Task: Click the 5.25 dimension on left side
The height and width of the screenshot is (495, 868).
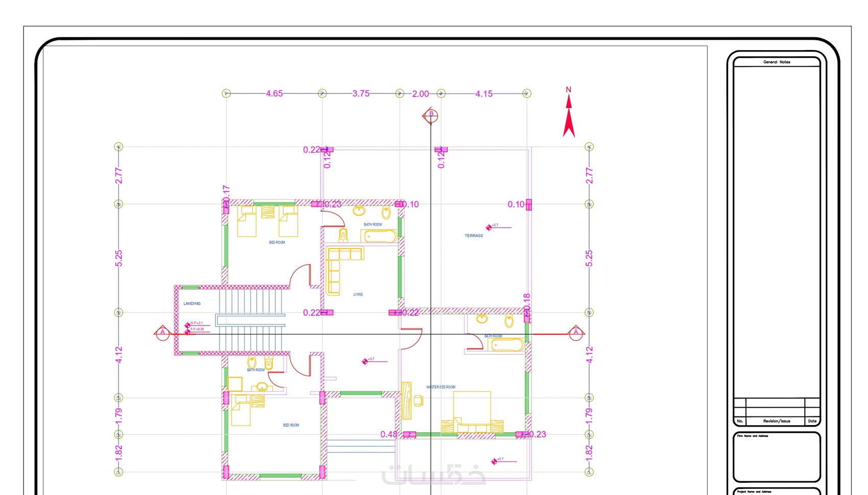Action: (x=118, y=258)
